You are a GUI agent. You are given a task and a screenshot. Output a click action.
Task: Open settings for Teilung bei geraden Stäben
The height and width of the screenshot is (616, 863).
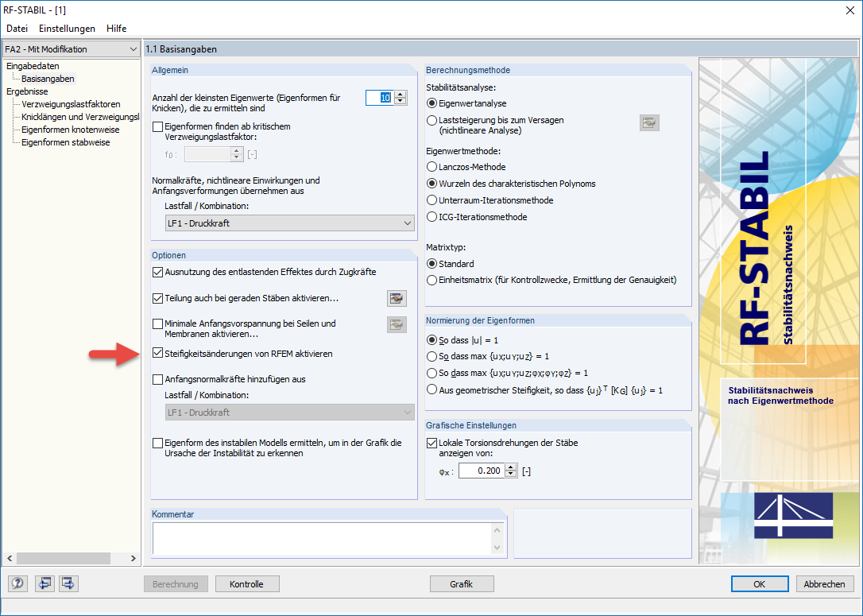coord(397,298)
